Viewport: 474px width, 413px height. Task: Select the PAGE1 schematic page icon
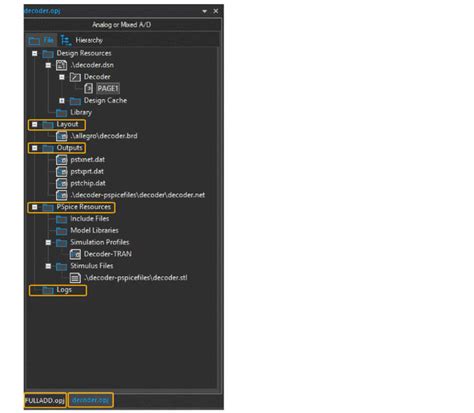(88, 88)
